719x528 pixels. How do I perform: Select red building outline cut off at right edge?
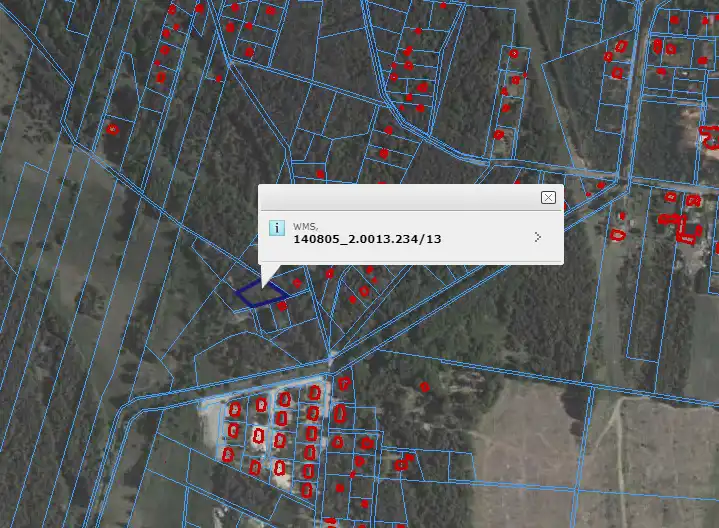tap(710, 136)
